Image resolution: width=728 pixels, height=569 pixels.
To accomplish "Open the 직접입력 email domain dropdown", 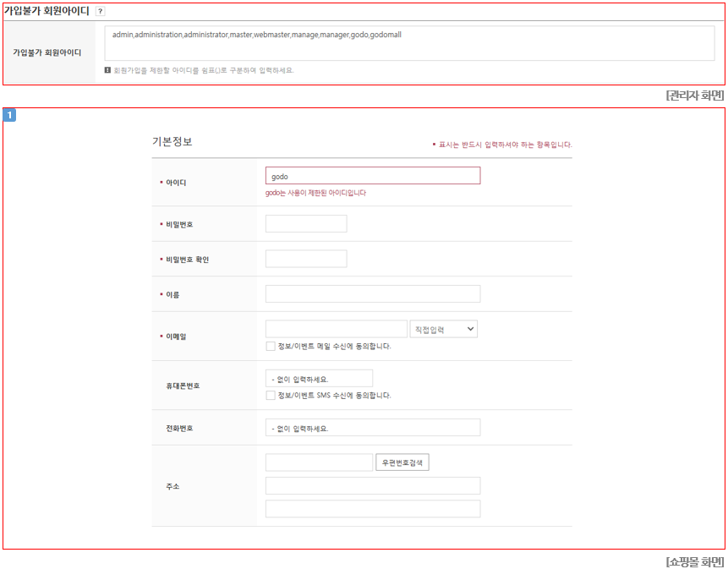I will tap(443, 329).
